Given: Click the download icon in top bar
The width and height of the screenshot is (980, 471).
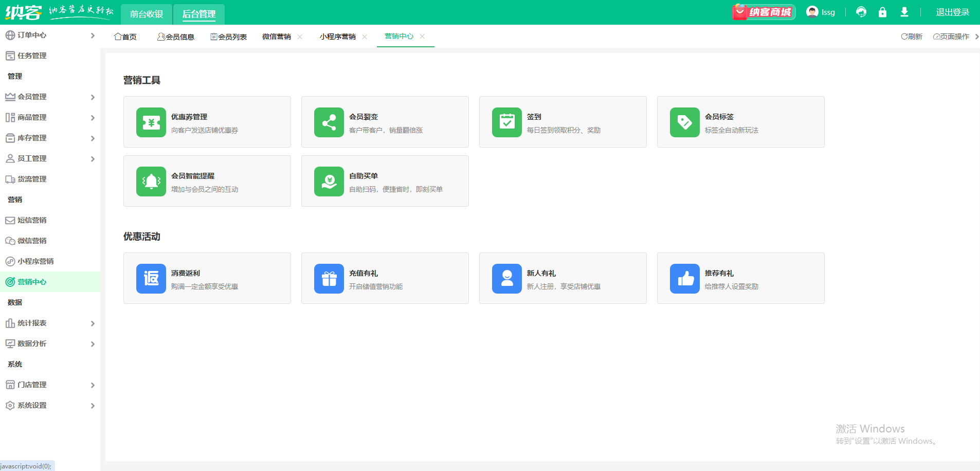Looking at the screenshot, I should coord(904,12).
